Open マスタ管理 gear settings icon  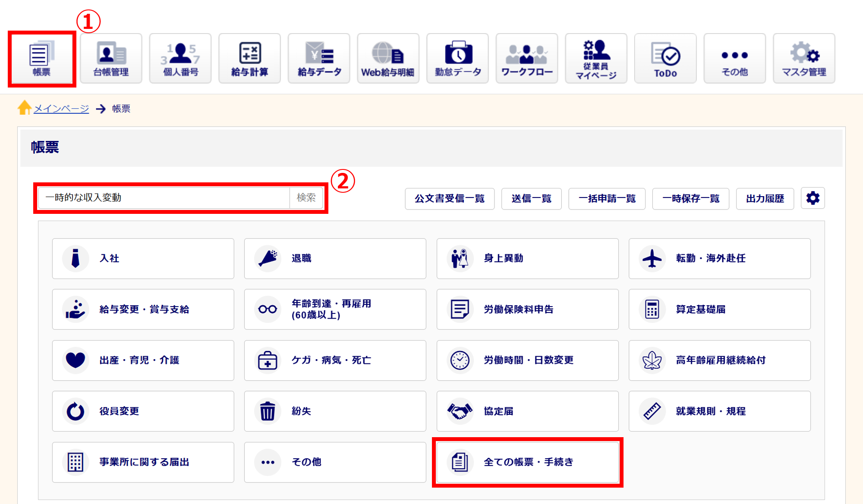pyautogui.click(x=804, y=59)
